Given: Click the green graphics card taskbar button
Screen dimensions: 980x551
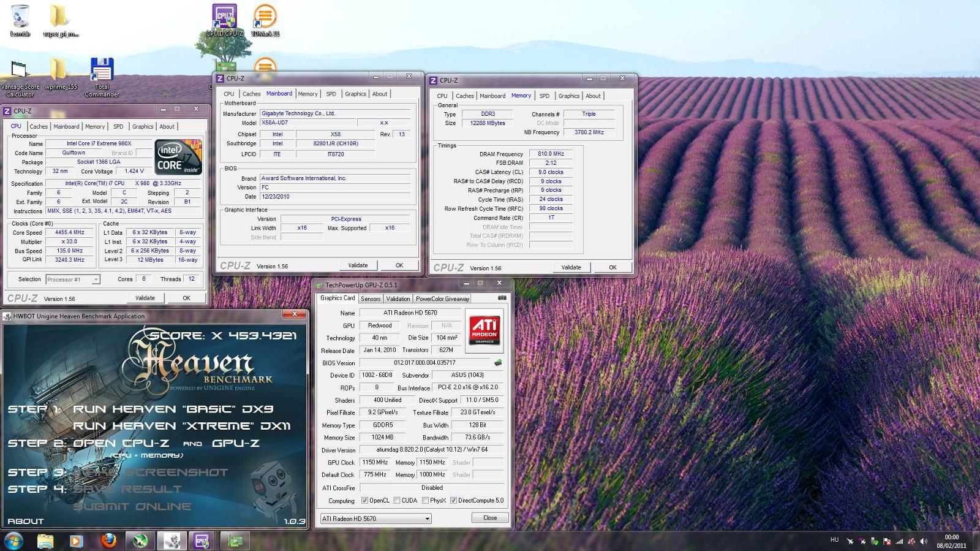Looking at the screenshot, I should [236, 541].
